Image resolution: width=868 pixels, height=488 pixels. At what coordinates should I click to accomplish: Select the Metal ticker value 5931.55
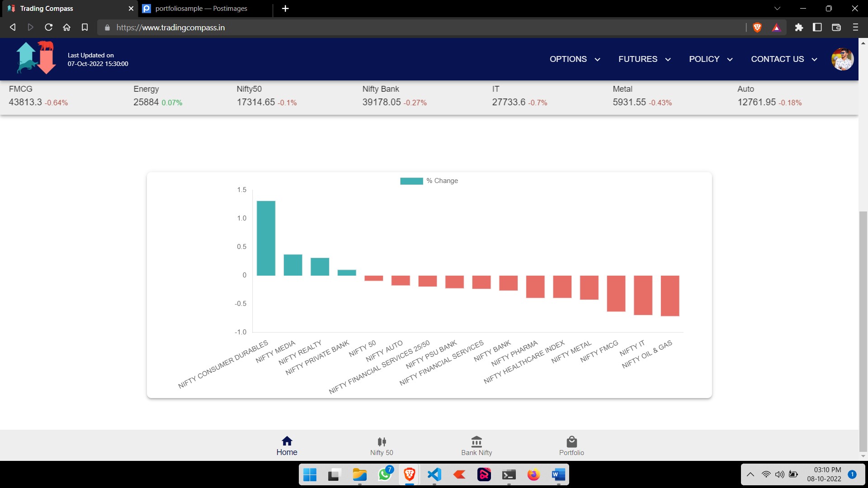(629, 102)
